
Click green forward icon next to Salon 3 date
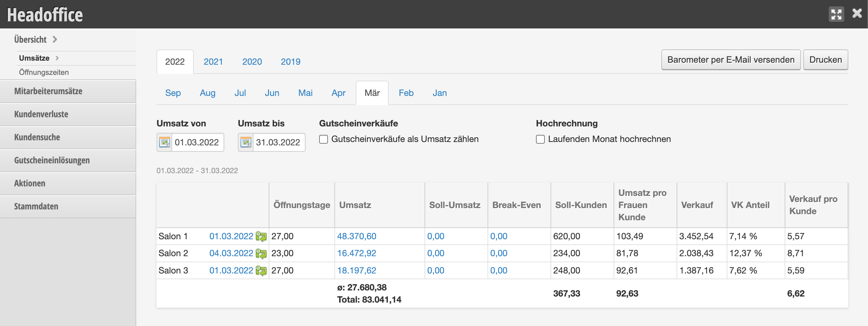(261, 270)
